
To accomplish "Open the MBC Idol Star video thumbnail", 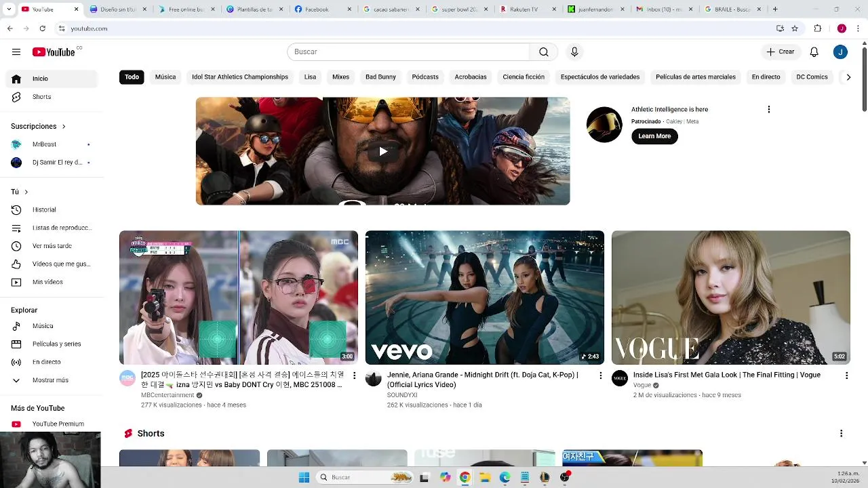I will tap(239, 298).
